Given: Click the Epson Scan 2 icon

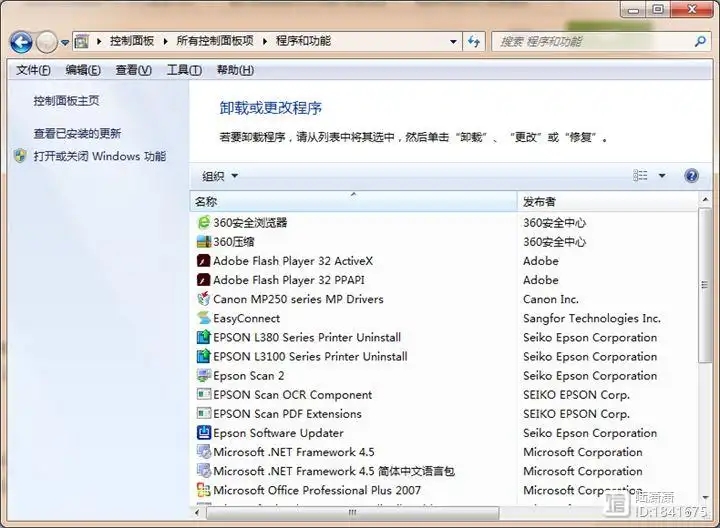Looking at the screenshot, I should (203, 376).
